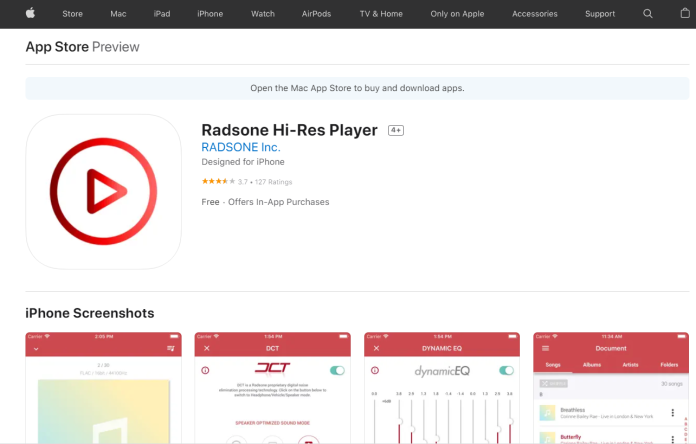Click the Butterfly song row
Image resolution: width=696 pixels, height=444 pixels.
click(x=607, y=437)
